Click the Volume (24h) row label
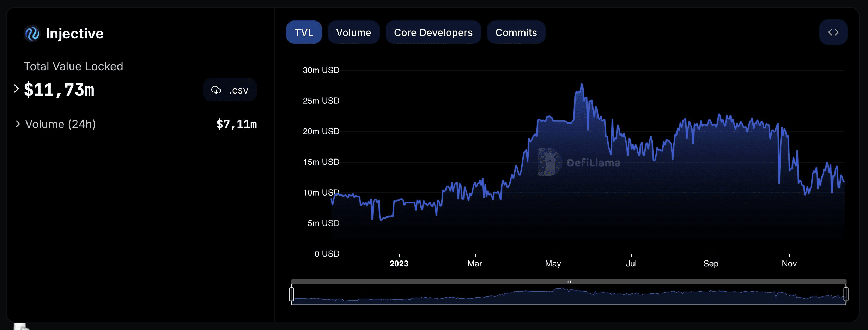 [x=61, y=124]
